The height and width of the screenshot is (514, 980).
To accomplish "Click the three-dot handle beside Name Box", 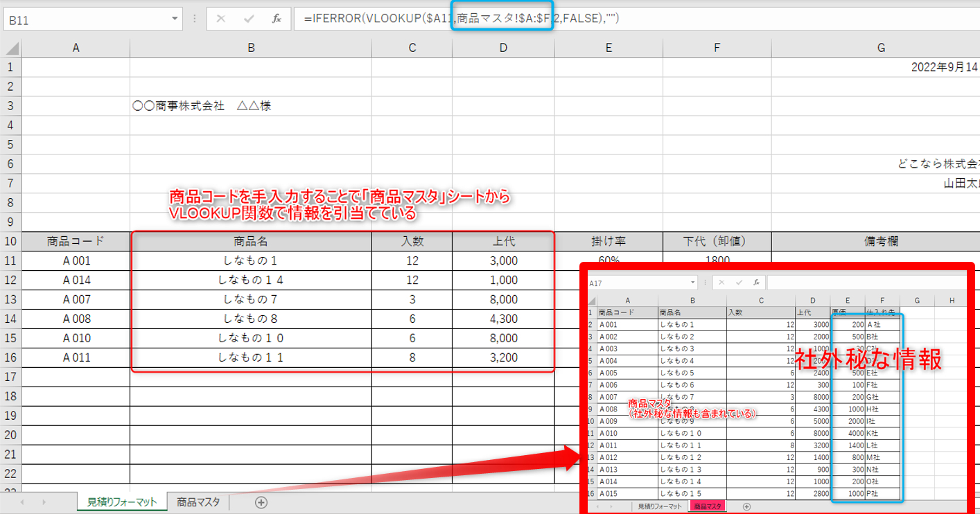I will pyautogui.click(x=195, y=19).
